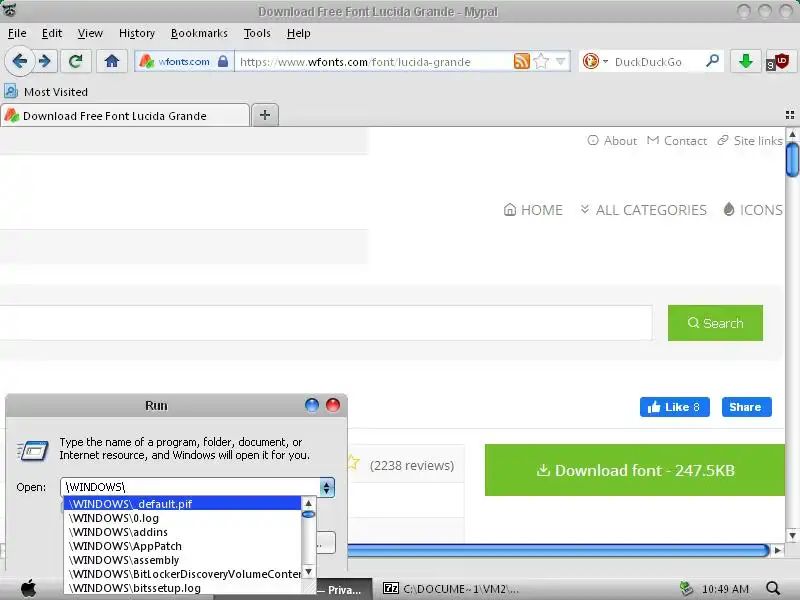Subscribe using the RSS feed icon
Viewport: 800px width, 600px height.
pyautogui.click(x=521, y=61)
